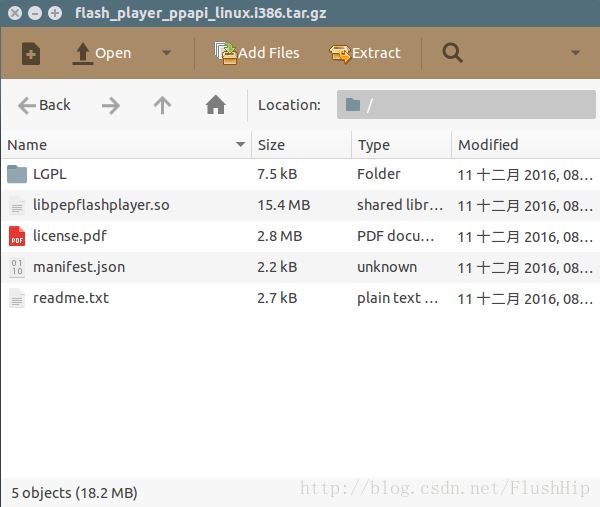Click the 'Folder' type cell
Screen dimensions: 600x507
pyautogui.click(x=378, y=174)
